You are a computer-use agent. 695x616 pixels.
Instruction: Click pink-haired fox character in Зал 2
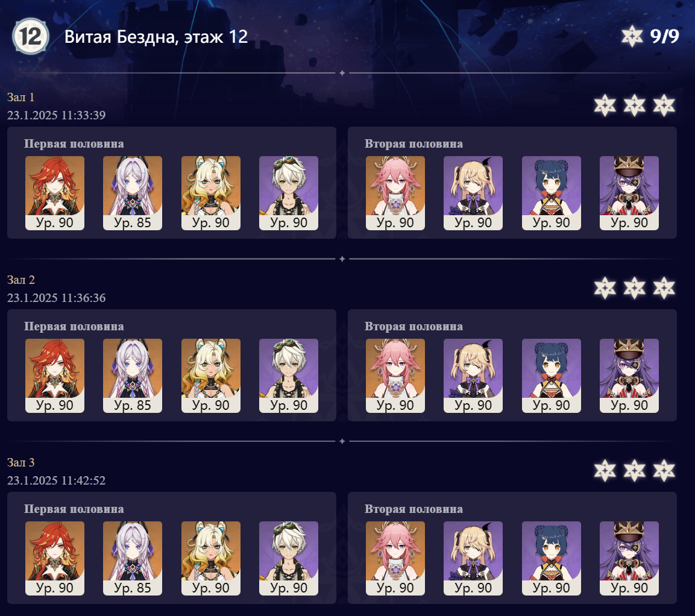(395, 376)
